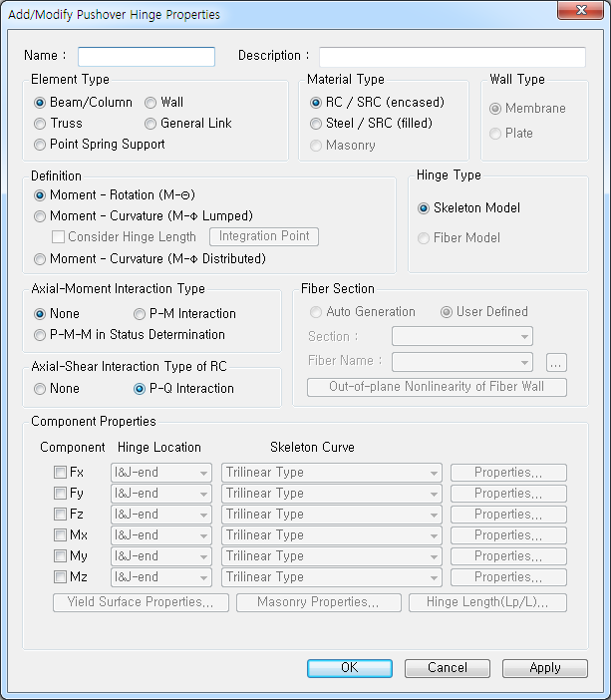Viewport: 611px width, 700px height.
Task: Open Mx hinge location dropdown
Action: point(160,535)
